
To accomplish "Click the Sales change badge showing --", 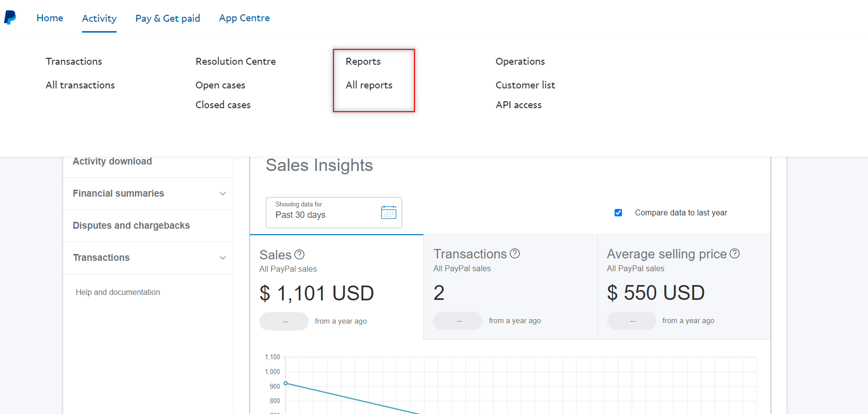I will click(284, 321).
